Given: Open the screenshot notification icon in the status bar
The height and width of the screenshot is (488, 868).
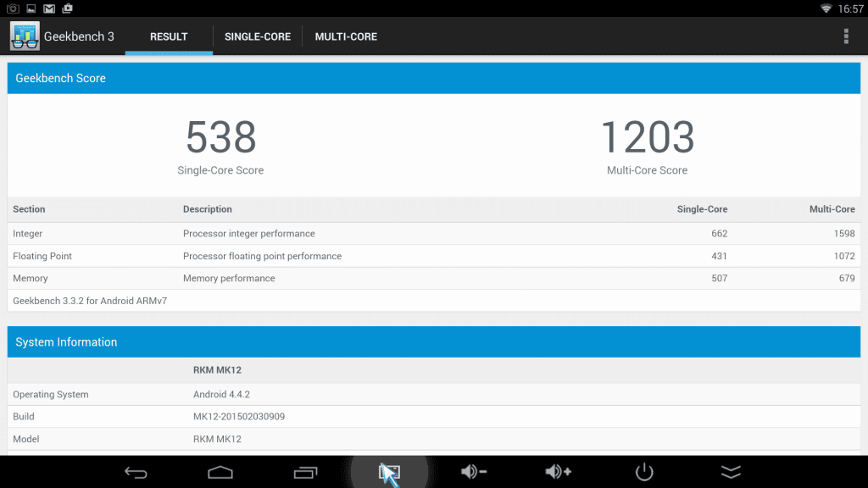Looking at the screenshot, I should point(13,8).
